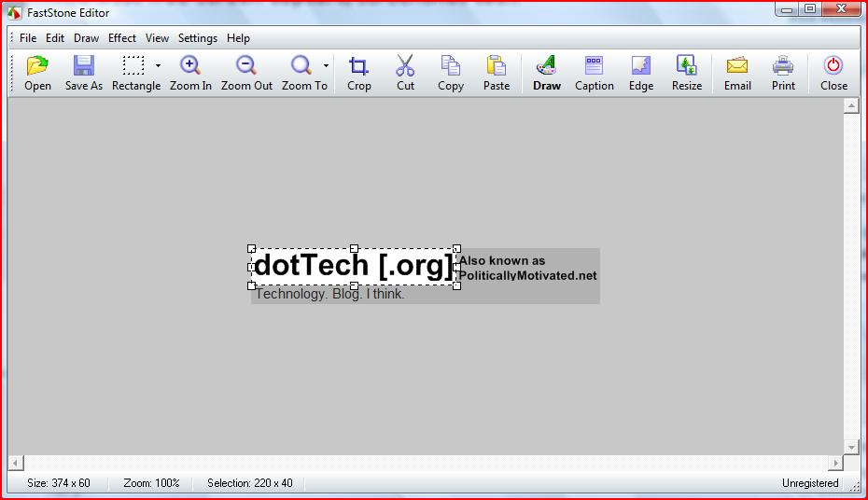This screenshot has height=500, width=868.
Task: Click the Save As floppy icon
Action: point(84,67)
